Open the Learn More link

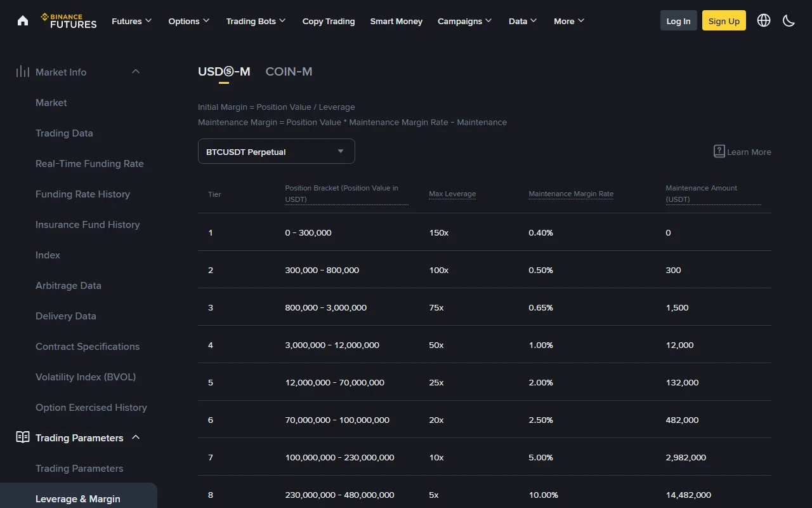(749, 152)
